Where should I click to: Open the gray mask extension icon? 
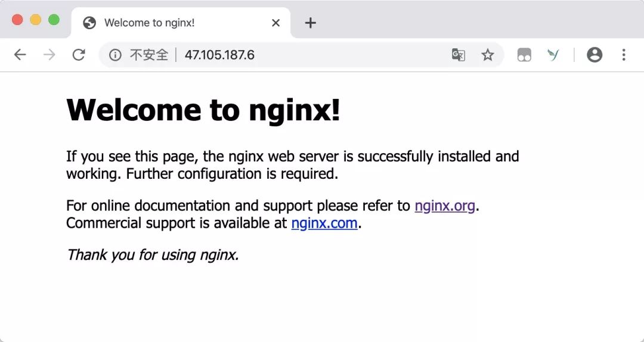coord(524,55)
